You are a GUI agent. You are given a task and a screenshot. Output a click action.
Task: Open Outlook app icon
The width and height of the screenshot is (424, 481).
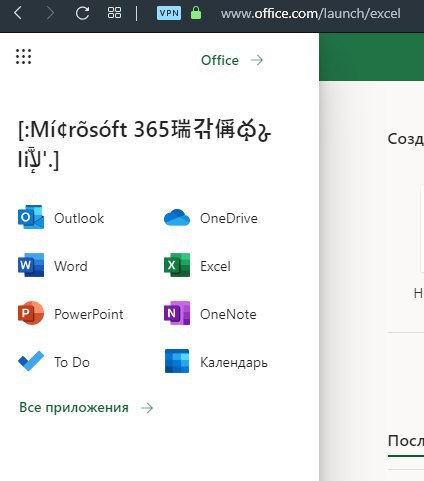coord(31,217)
